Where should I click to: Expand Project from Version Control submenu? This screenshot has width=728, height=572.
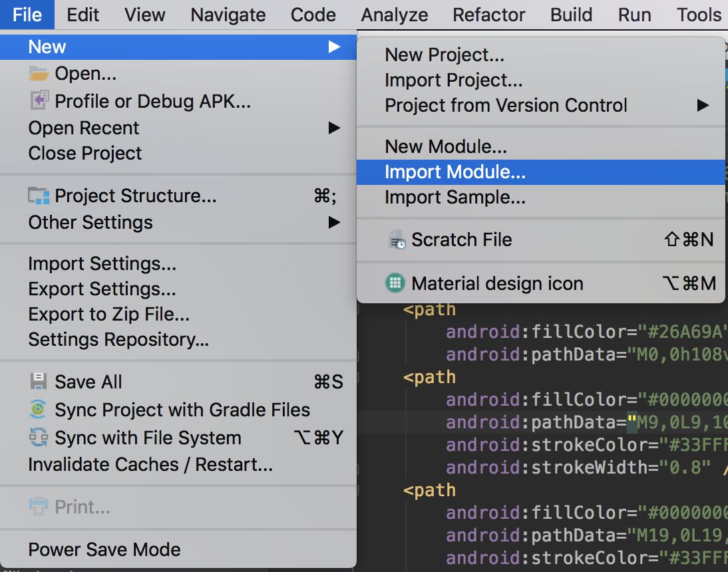coord(506,106)
